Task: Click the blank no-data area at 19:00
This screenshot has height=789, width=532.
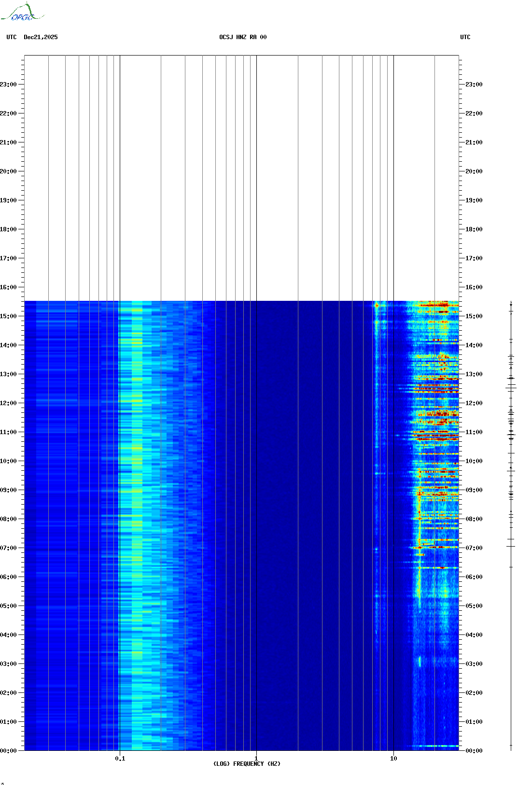Action: pos(241,200)
